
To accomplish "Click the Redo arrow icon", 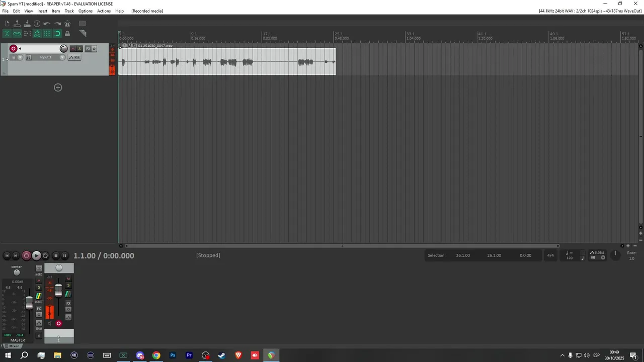I will tap(57, 24).
